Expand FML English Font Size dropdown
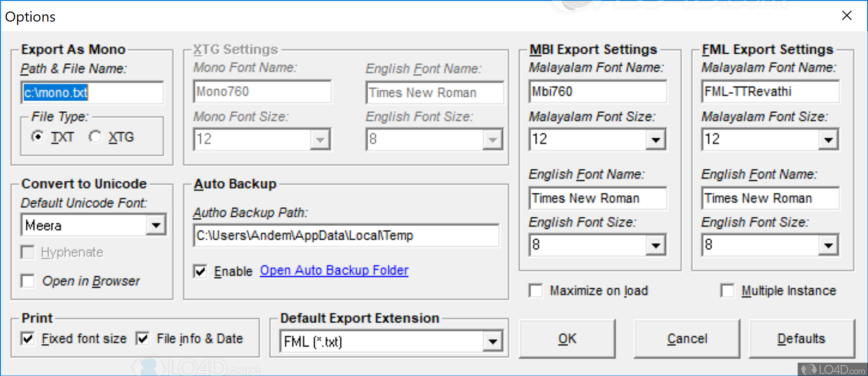The image size is (868, 376). coord(828,246)
